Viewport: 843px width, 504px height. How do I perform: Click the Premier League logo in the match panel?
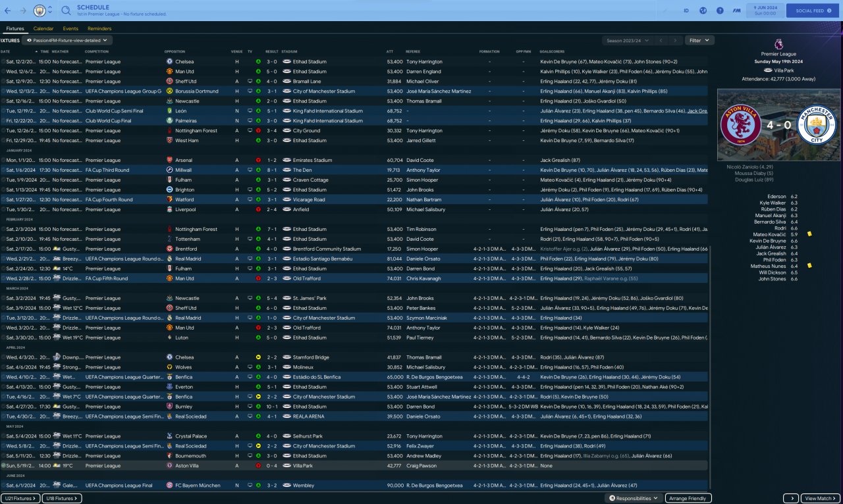(x=778, y=43)
